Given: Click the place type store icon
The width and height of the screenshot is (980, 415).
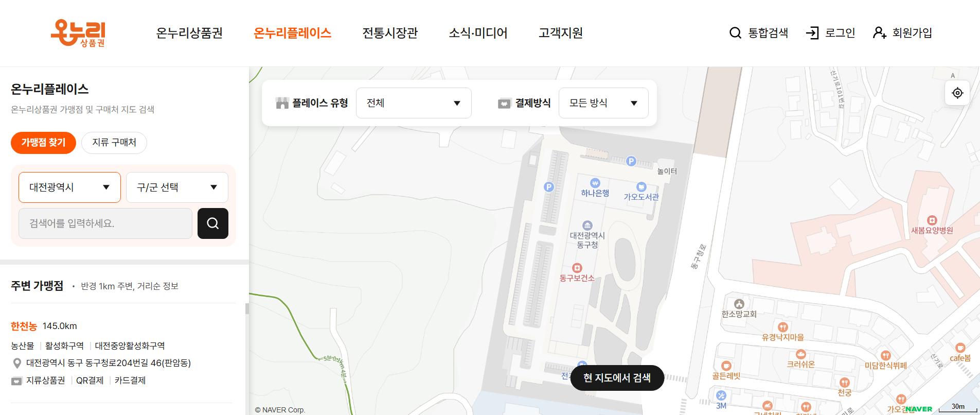Looking at the screenshot, I should 282,103.
